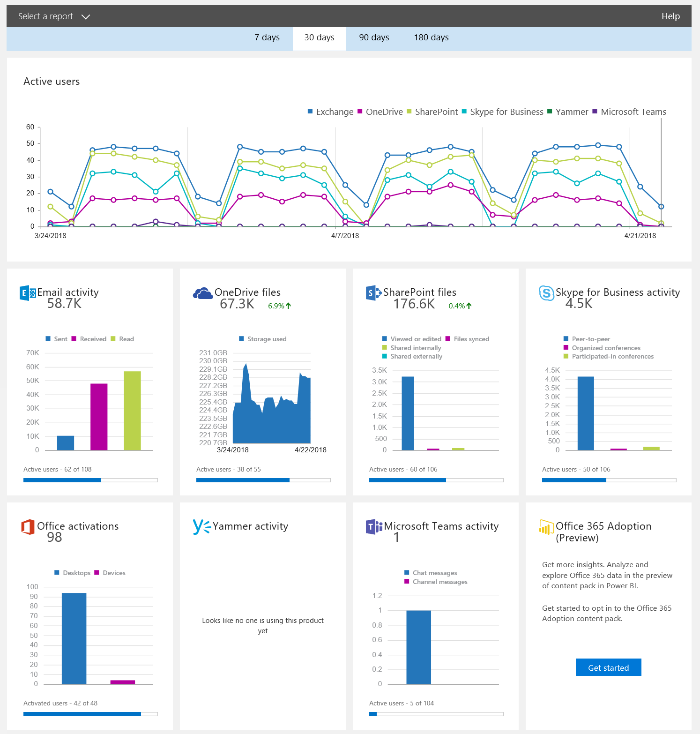
Task: Click the Office activations logo icon
Action: (x=28, y=527)
